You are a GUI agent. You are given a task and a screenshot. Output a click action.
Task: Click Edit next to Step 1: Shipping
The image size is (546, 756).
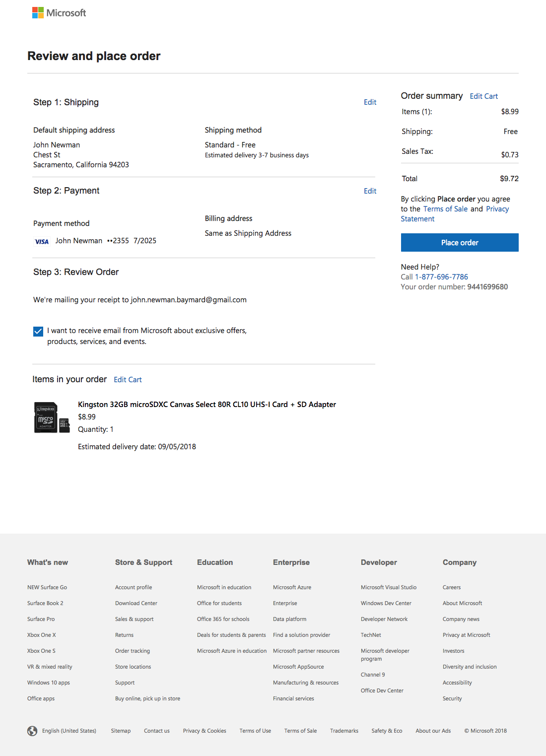[370, 102]
